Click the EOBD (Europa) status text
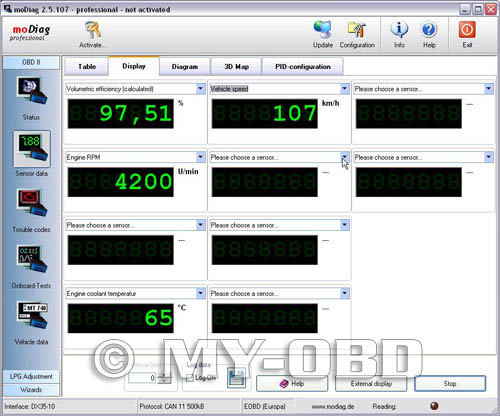 (265, 406)
